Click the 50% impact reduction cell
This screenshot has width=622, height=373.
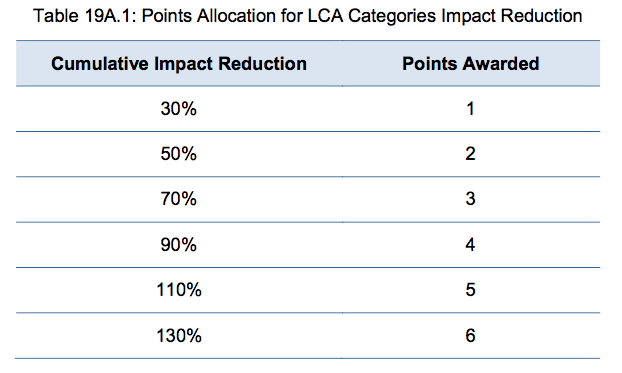(x=179, y=154)
